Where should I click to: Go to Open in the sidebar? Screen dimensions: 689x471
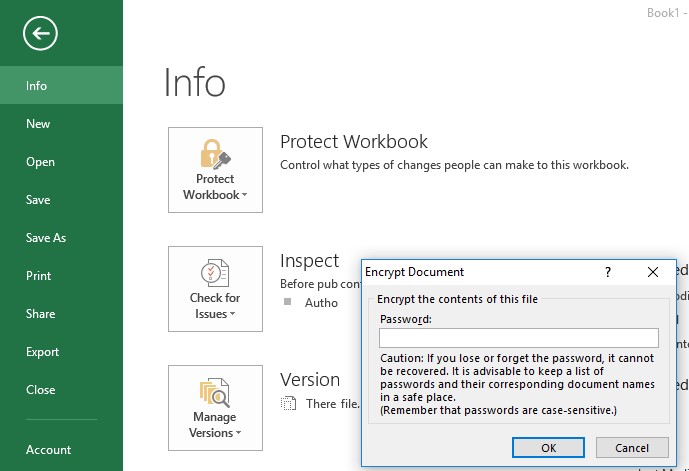(40, 162)
